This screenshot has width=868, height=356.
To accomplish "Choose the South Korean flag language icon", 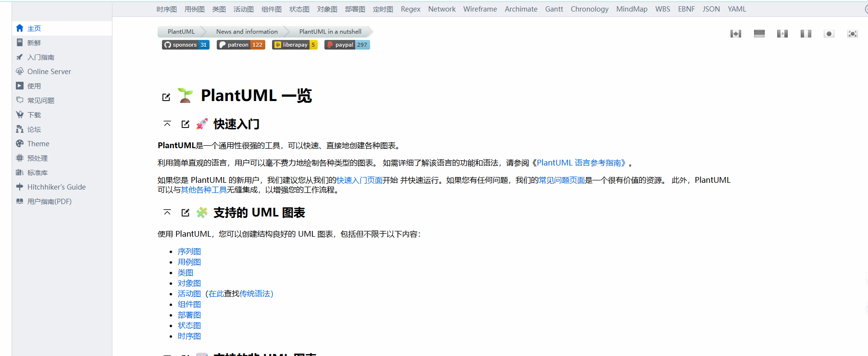I will tap(852, 34).
